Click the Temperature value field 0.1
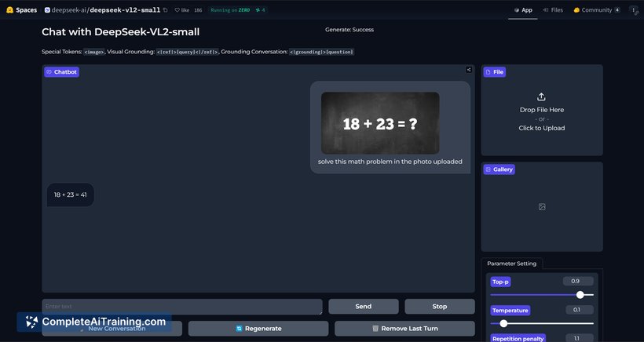Image resolution: width=644 pixels, height=342 pixels. tap(580, 310)
